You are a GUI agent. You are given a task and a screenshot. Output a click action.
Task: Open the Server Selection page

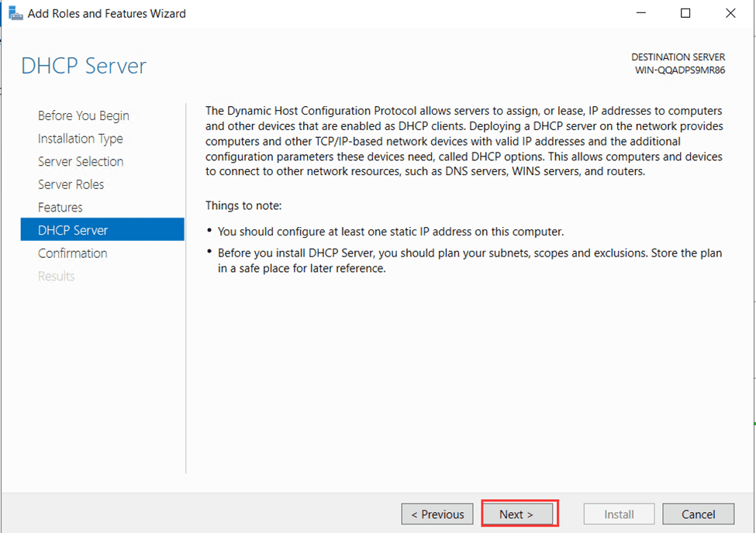80,161
